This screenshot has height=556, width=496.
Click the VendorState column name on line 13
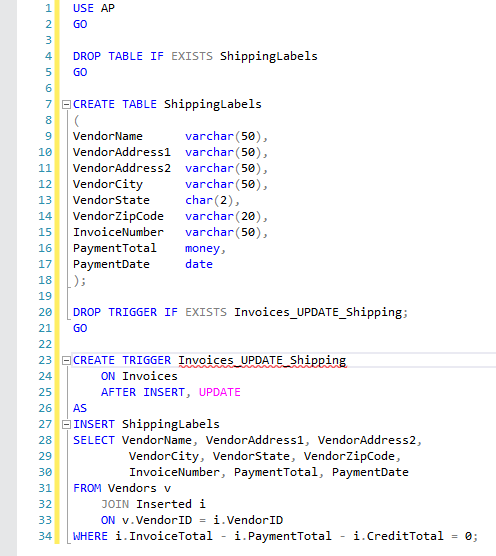111,200
